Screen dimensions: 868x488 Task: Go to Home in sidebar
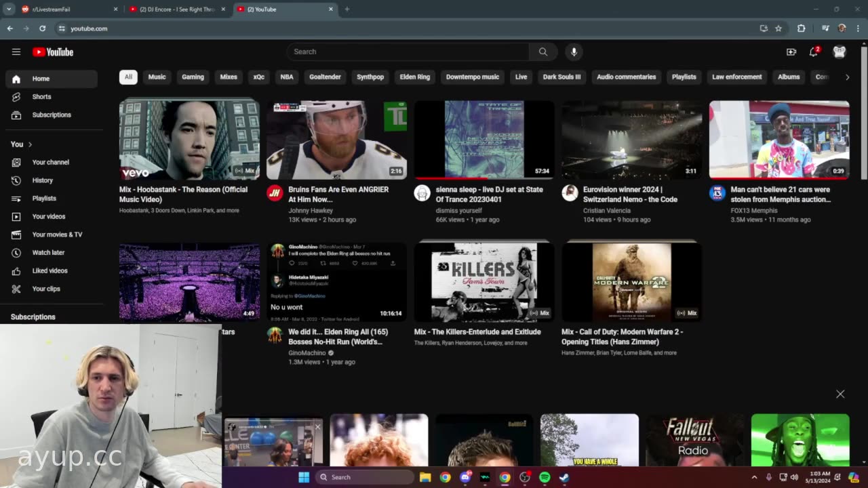tap(52, 79)
